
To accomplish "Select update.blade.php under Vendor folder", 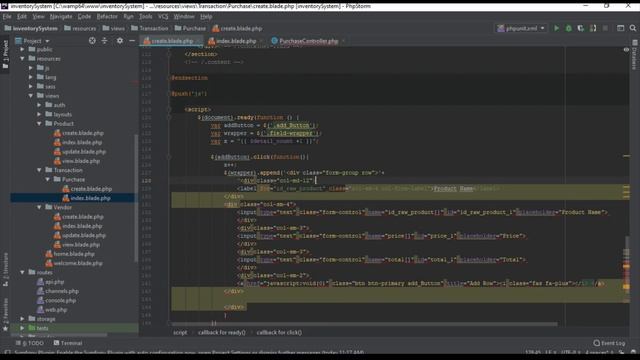I will (80, 236).
